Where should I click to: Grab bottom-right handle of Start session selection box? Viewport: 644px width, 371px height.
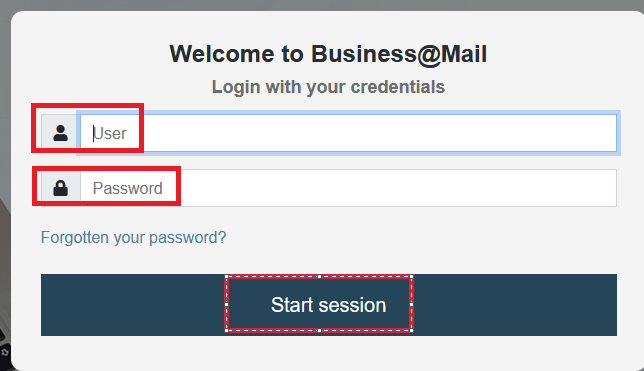pos(412,330)
